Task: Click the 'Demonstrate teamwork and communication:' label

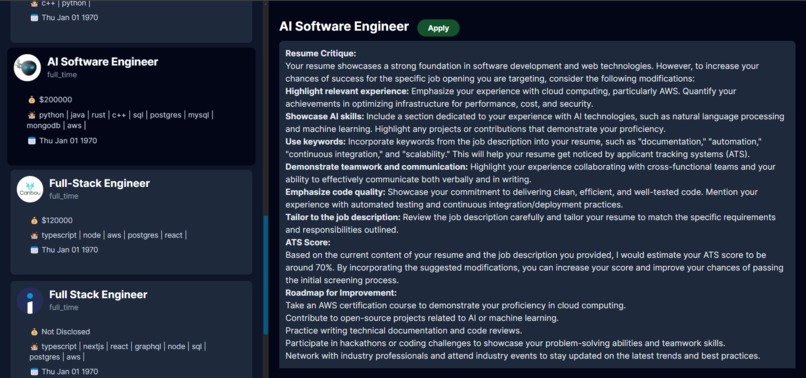Action: point(377,167)
